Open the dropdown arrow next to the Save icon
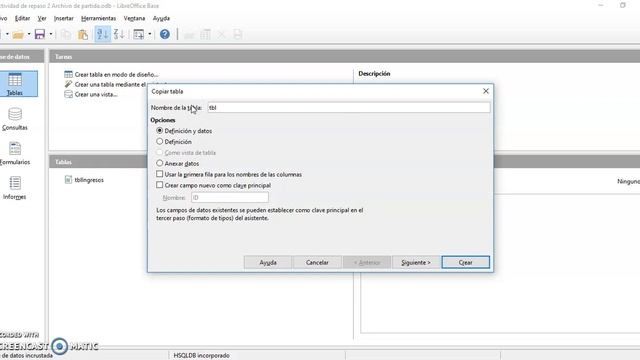The image size is (640, 360). tap(51, 34)
